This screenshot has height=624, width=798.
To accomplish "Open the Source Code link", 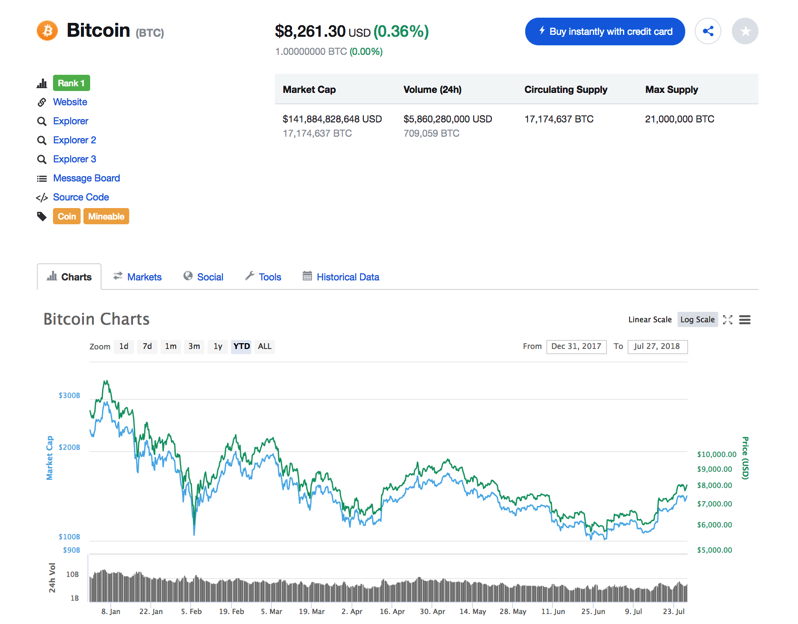I will 81,197.
